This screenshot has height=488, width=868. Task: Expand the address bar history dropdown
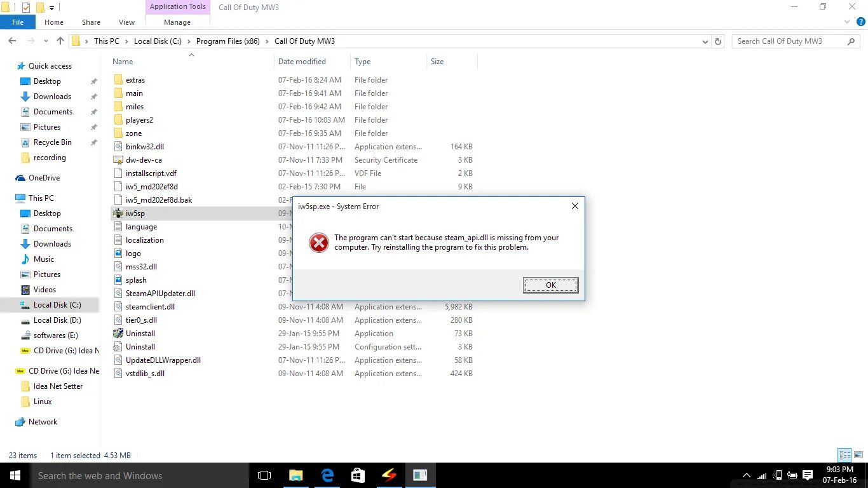click(x=705, y=41)
